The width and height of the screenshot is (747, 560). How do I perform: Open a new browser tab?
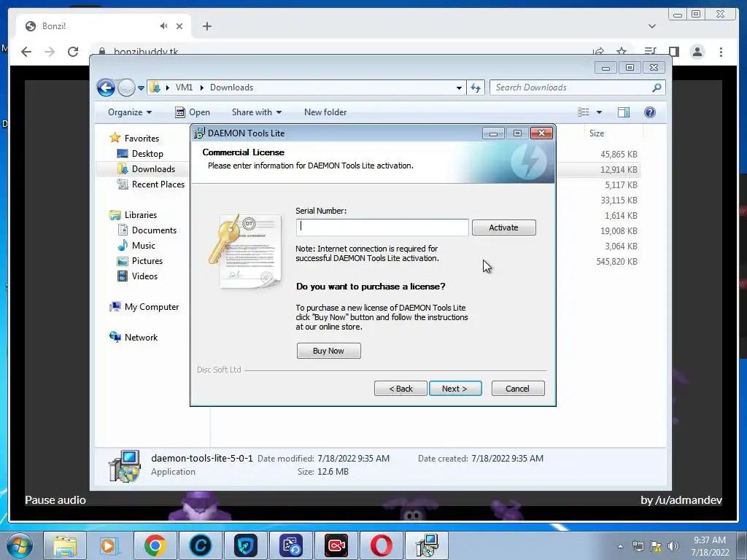click(x=206, y=26)
